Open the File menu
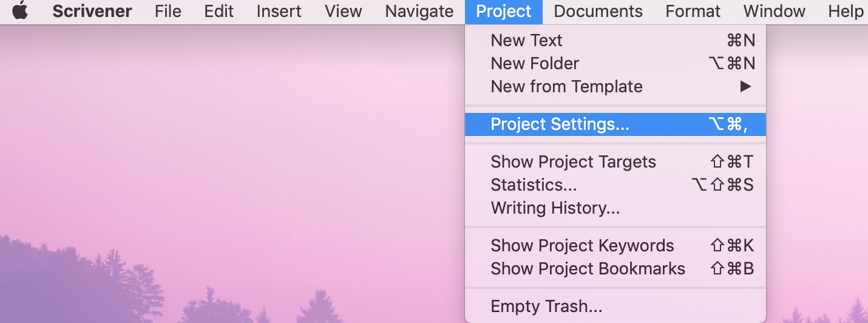Screen dimensions: 868x323 tap(168, 11)
